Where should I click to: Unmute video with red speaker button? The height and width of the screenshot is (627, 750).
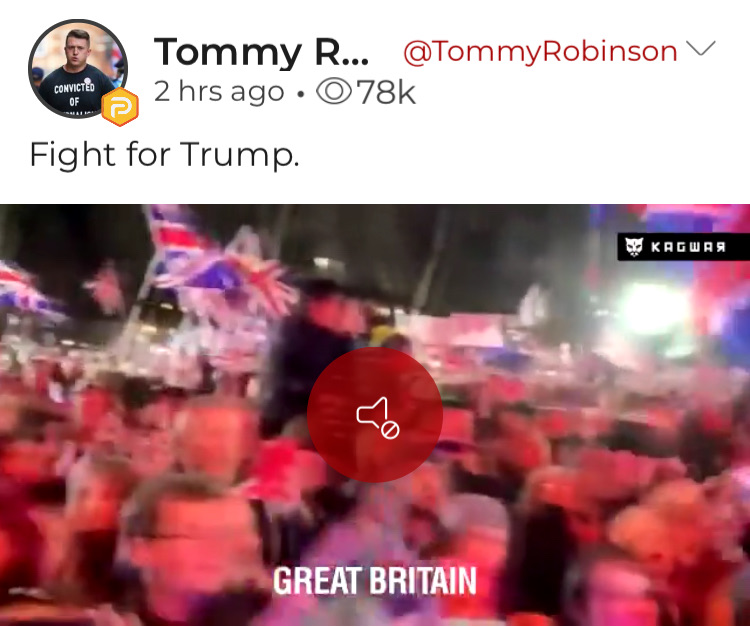click(375, 415)
